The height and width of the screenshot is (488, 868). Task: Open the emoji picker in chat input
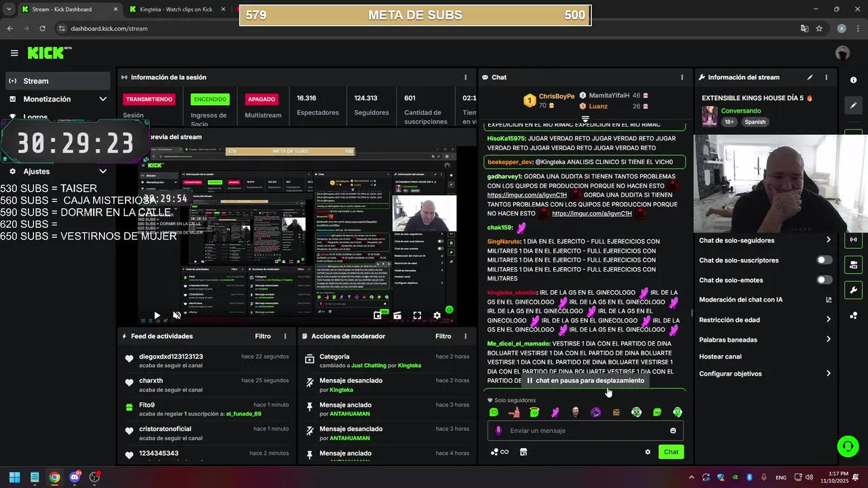point(673,430)
